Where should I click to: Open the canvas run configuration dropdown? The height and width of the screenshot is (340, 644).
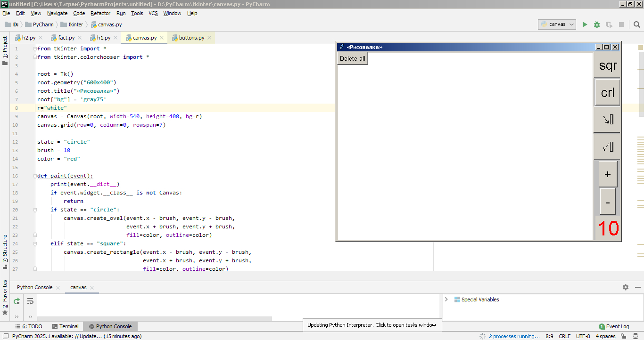click(x=557, y=24)
